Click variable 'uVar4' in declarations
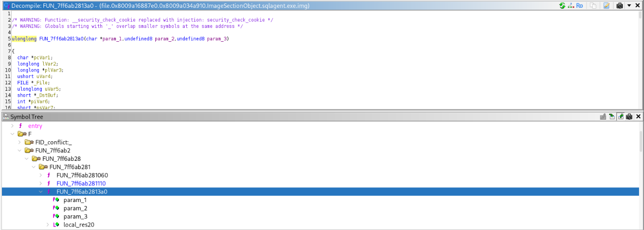The height and width of the screenshot is (230, 644). [x=44, y=77]
